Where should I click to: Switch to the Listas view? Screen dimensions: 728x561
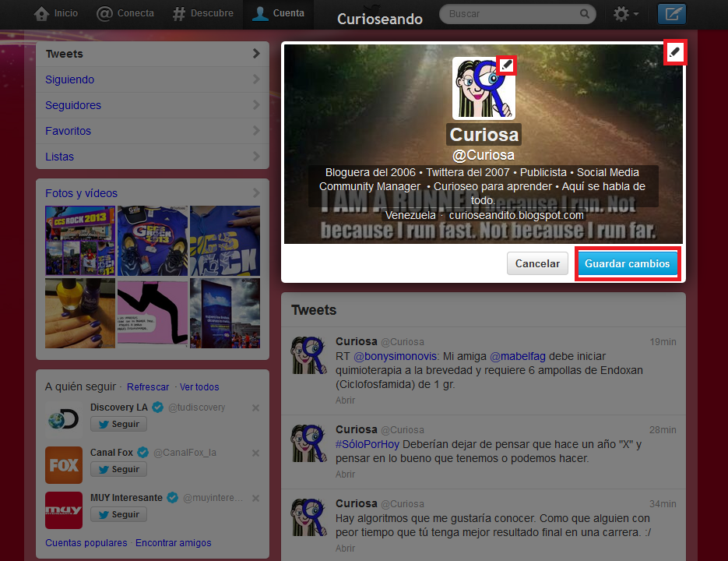[x=153, y=157]
